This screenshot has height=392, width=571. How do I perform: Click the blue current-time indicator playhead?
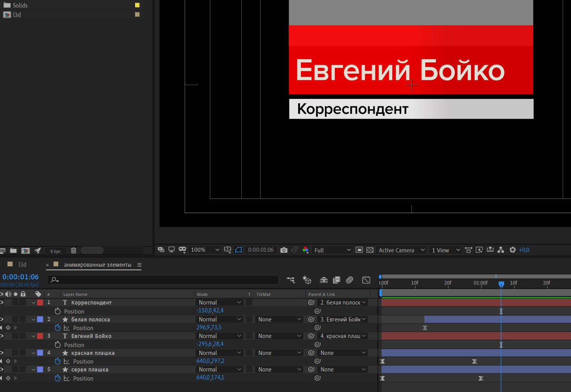(501, 284)
